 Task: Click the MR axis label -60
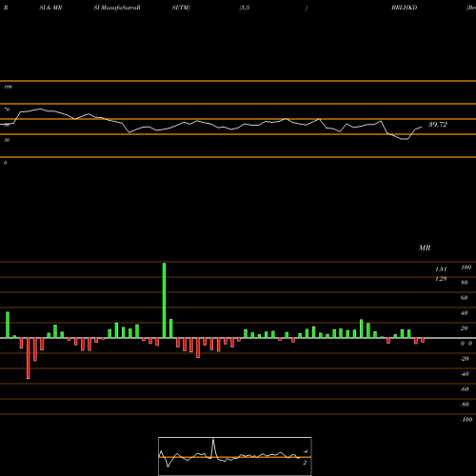pos(465,389)
